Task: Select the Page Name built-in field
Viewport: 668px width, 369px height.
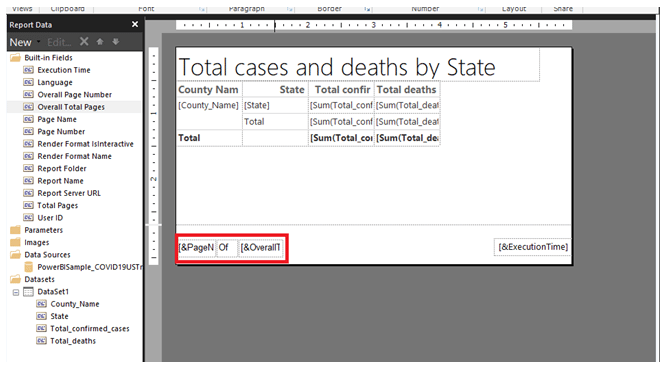Action: (57, 119)
